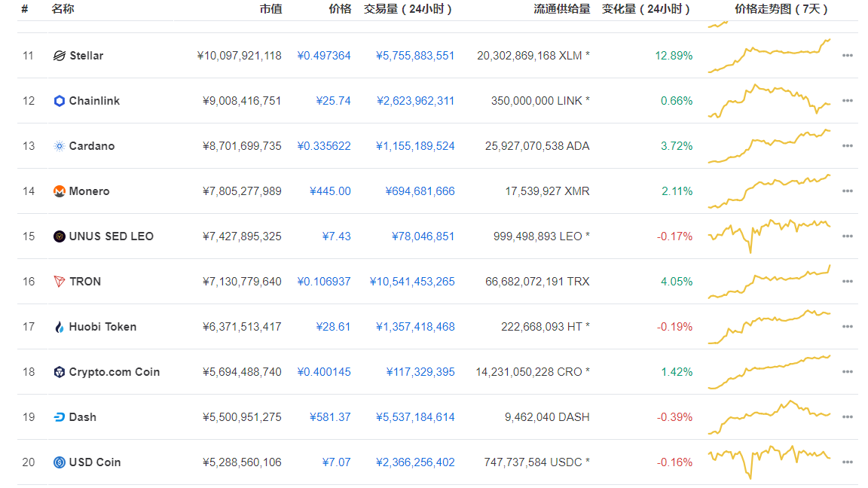868x488 pixels.
Task: Click Dash market cap ¥5,500,951,275
Action: (x=242, y=417)
